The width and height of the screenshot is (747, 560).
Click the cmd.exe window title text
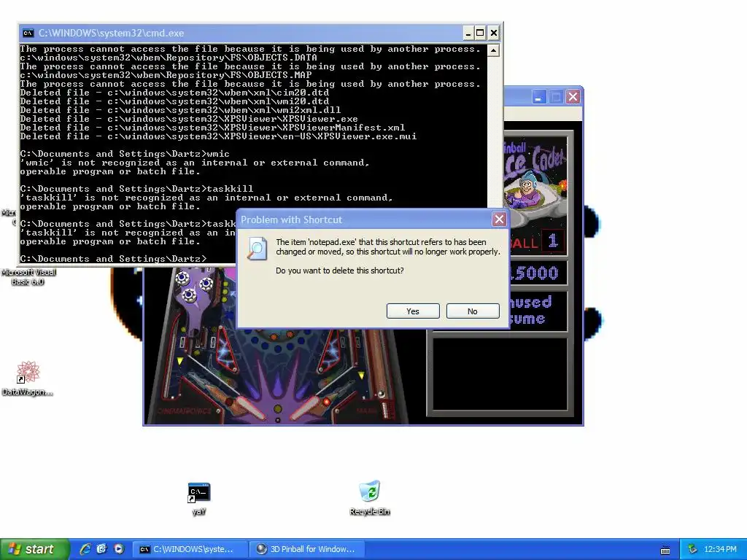point(111,33)
